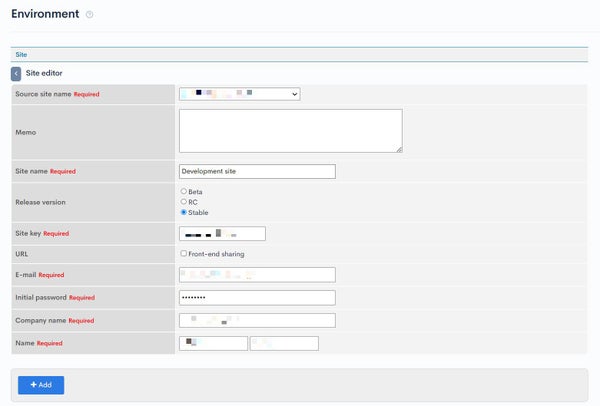Click the Release version label

coord(41,202)
